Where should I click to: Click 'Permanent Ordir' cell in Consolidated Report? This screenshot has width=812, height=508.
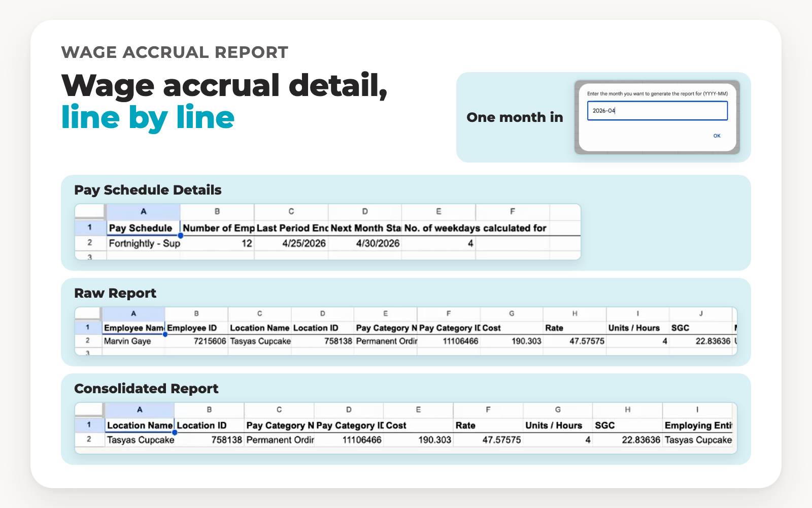coord(279,440)
